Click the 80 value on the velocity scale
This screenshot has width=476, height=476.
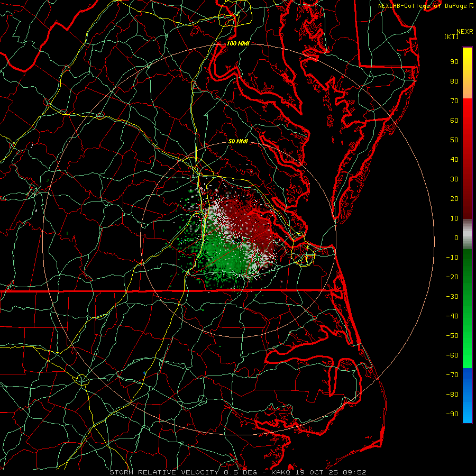click(454, 81)
